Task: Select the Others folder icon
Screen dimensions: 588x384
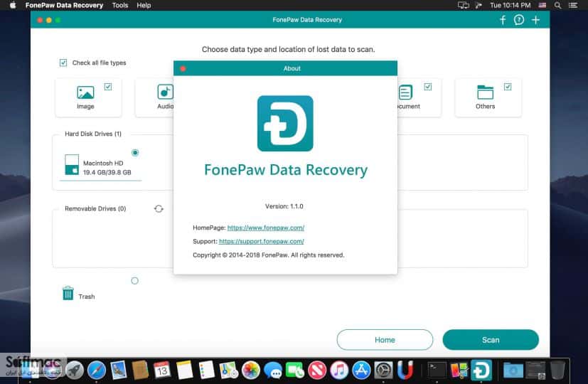Action: coord(485,92)
